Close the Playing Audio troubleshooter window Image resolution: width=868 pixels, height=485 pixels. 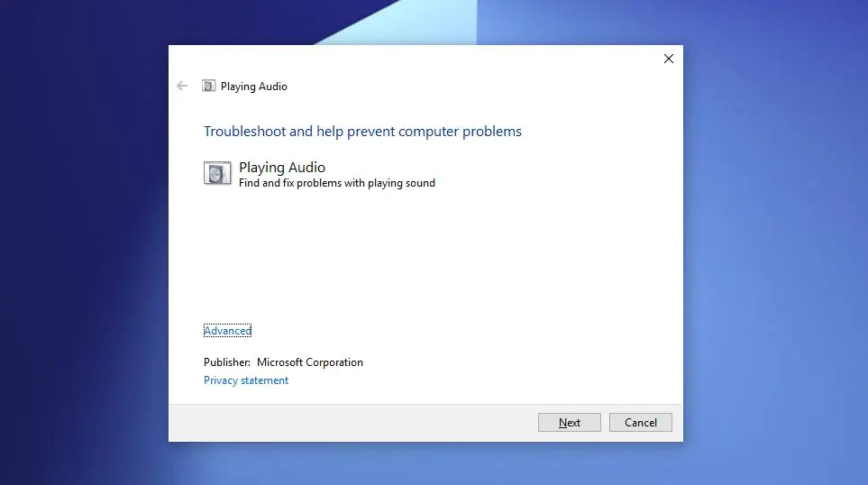(669, 59)
